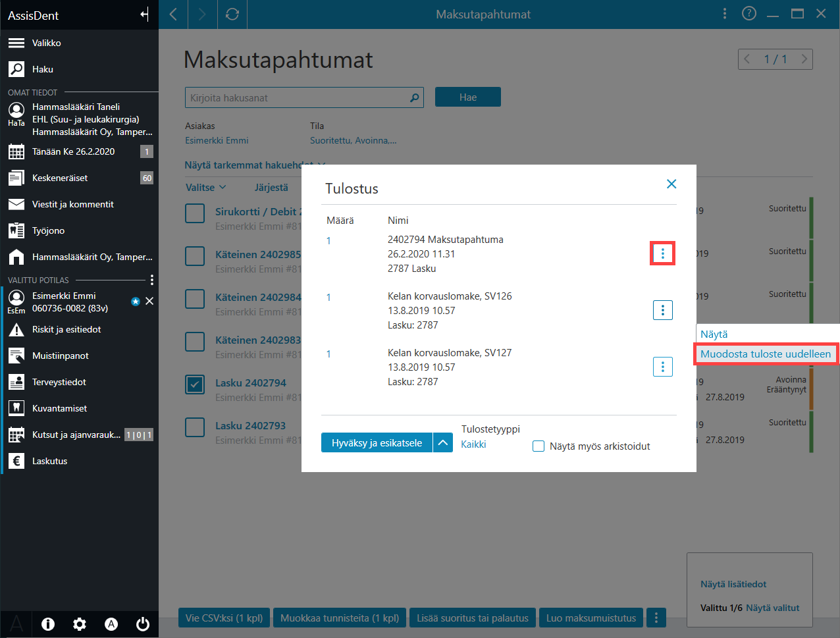Expand the arrow next to Hyväksy ja esikatsele
This screenshot has height=638, width=840.
point(443,443)
